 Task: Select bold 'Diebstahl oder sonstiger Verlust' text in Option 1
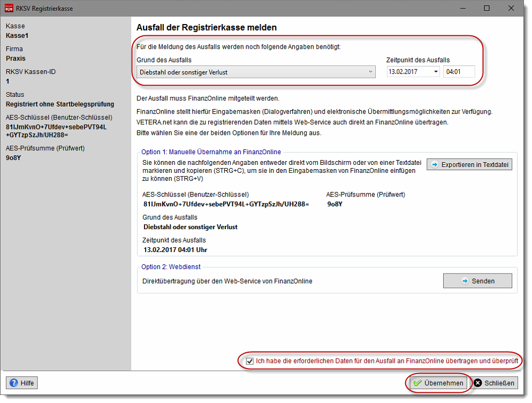click(191, 227)
